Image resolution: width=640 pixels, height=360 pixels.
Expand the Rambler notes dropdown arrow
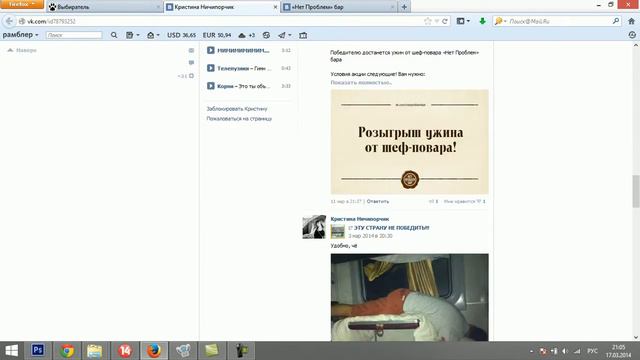click(138, 35)
